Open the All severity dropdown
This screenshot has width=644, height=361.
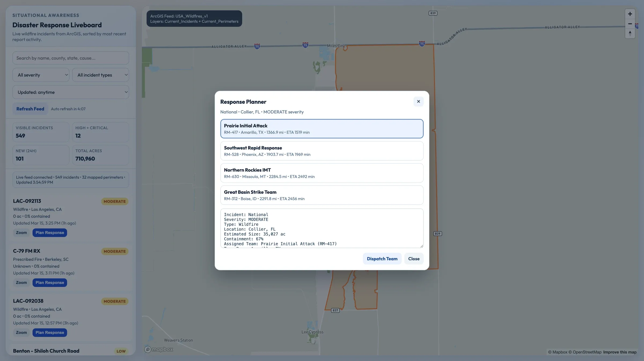click(41, 75)
